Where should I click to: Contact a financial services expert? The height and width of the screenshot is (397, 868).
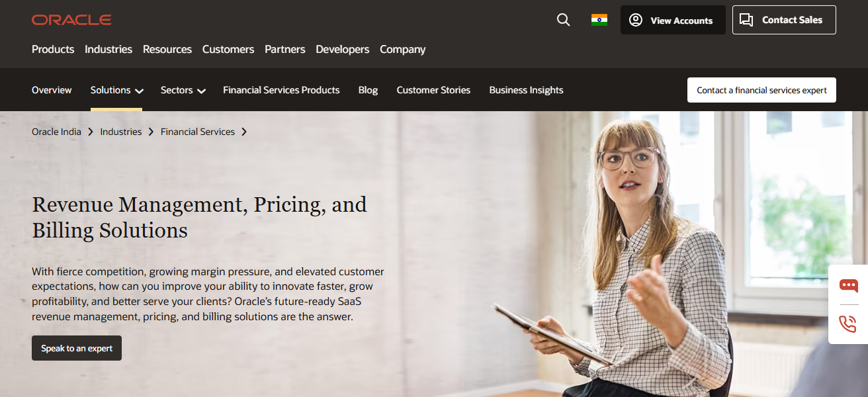pos(761,89)
